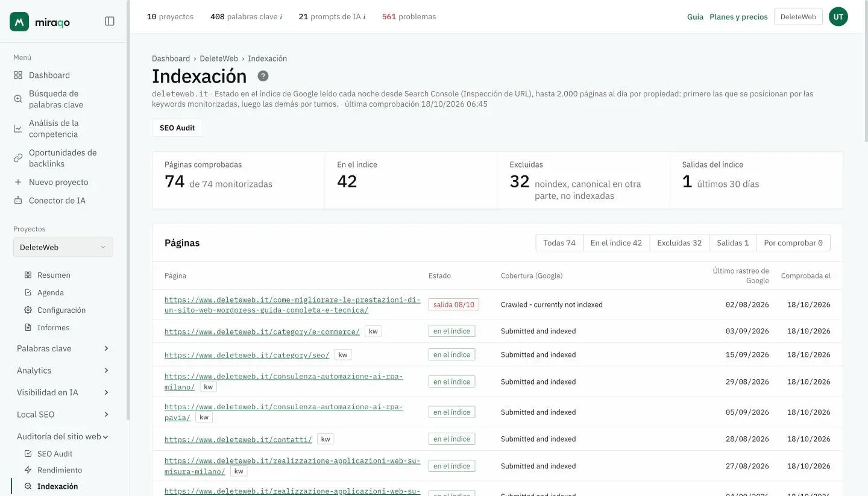The image size is (868, 496).
Task: Open the Guía link in the header
Action: coord(695,17)
